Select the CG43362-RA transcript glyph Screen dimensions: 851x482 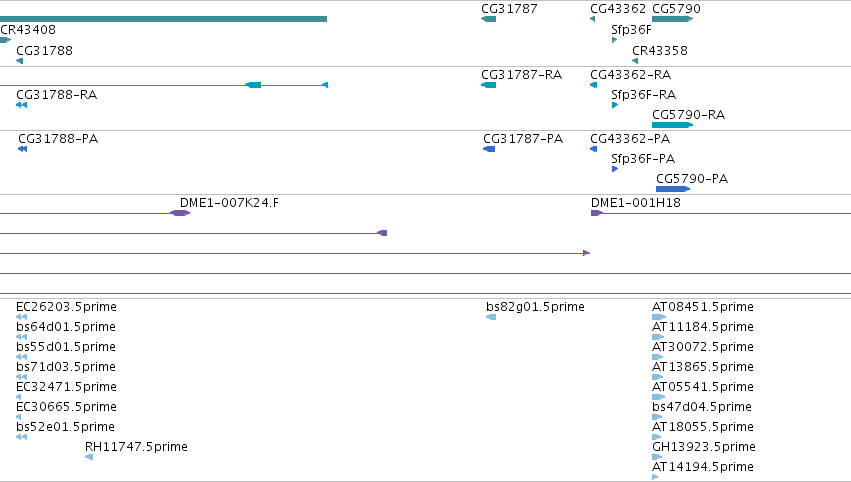(x=594, y=85)
